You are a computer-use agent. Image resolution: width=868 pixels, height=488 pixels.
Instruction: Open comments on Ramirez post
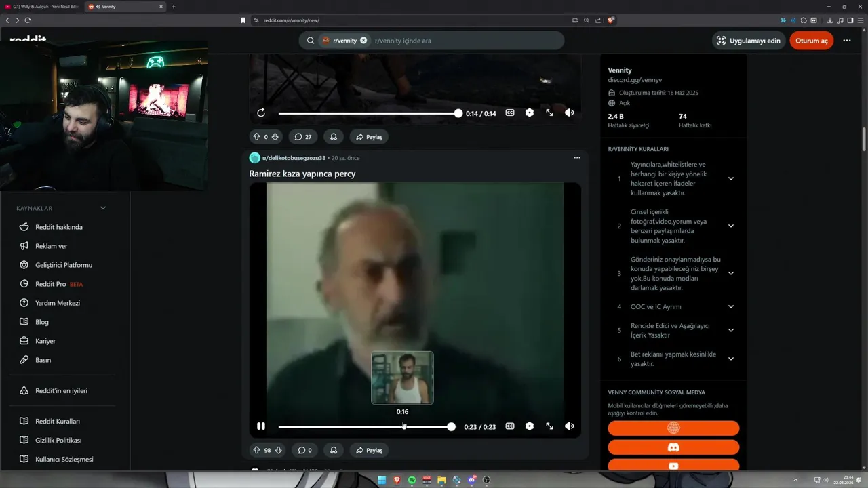pos(303,450)
